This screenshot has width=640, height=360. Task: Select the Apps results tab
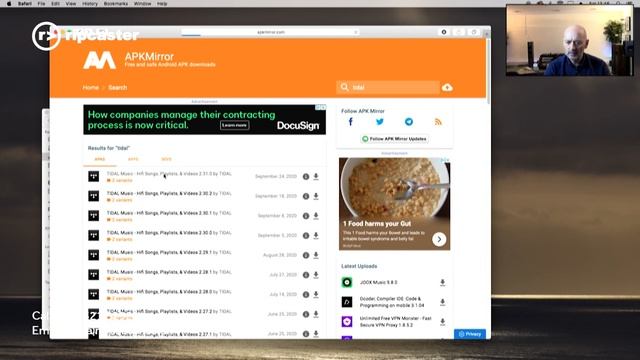tap(133, 159)
